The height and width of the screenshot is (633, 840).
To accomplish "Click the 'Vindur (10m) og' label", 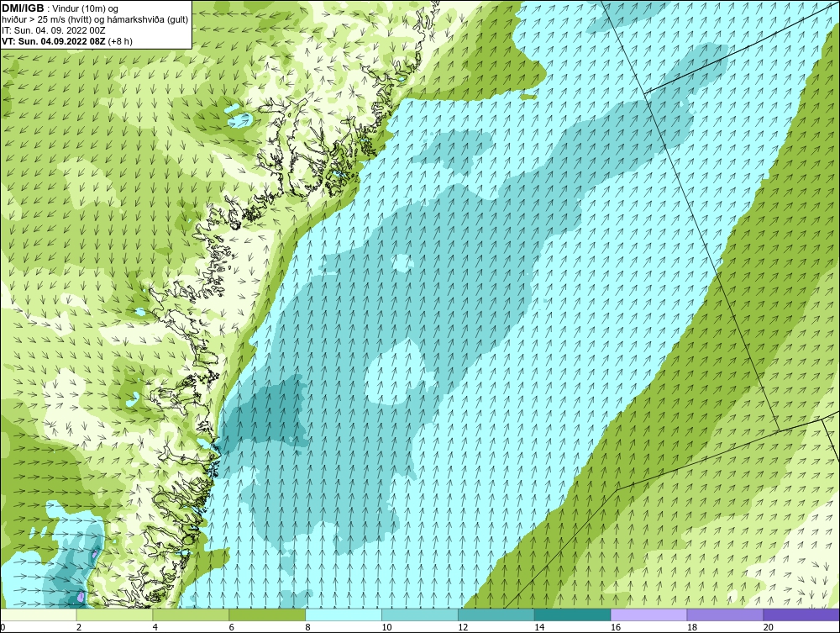I will point(85,8).
